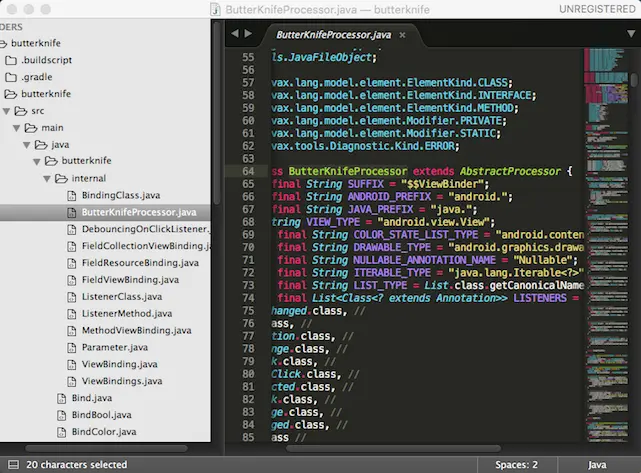Click the ViewBinding.java file icon
Screen dimensions: 641x473
72,365
